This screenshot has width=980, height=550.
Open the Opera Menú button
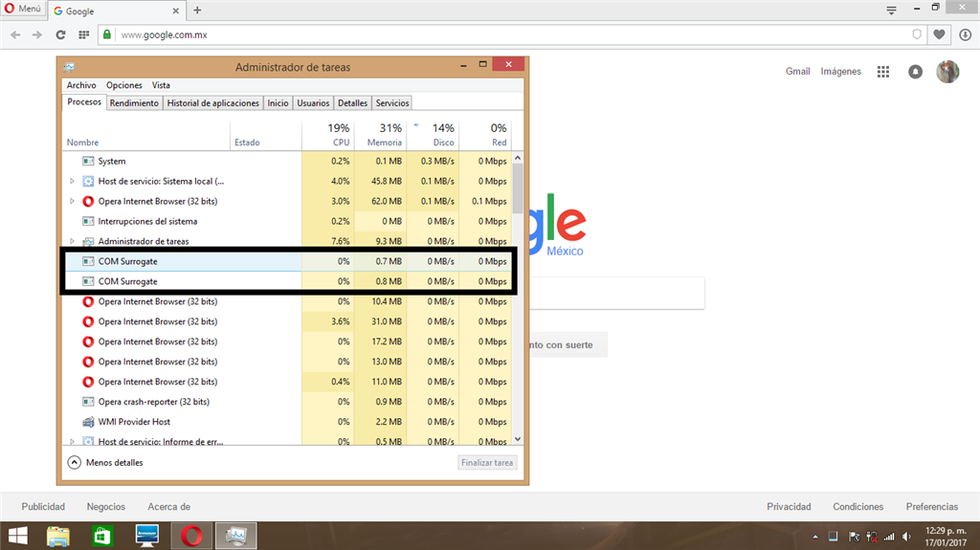coord(23,9)
